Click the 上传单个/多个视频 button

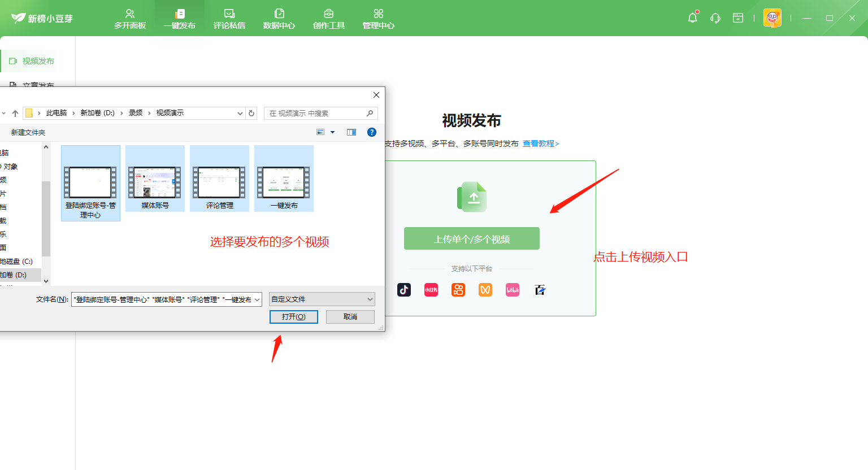(x=472, y=238)
